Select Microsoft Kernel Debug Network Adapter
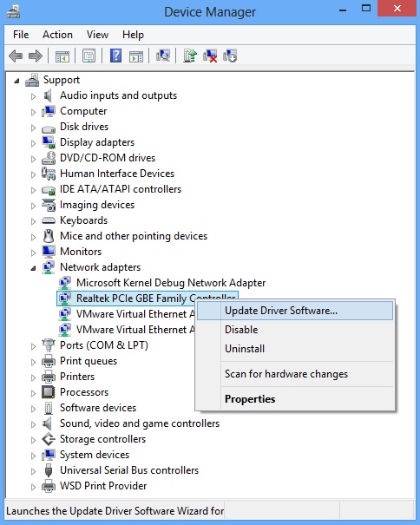The image size is (420, 525). tap(171, 283)
